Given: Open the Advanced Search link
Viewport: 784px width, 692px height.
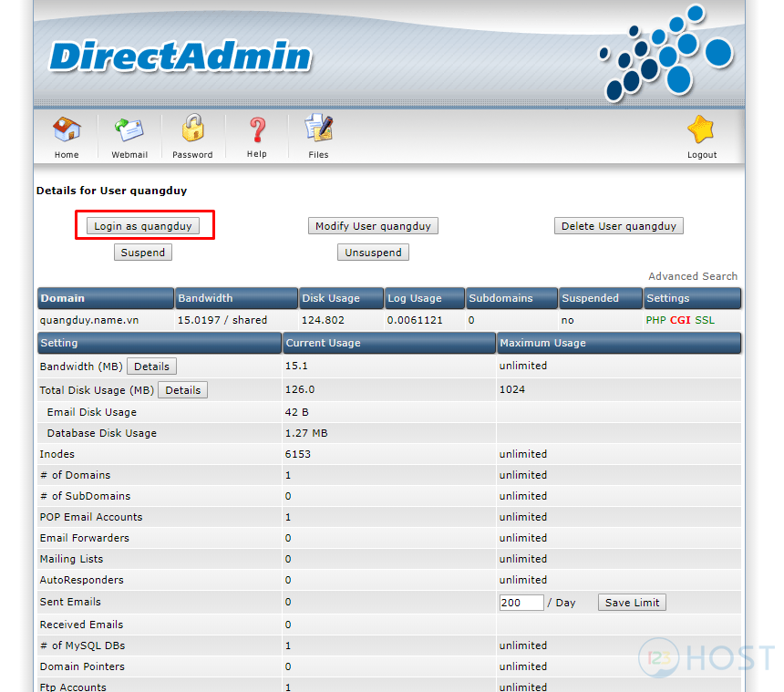Looking at the screenshot, I should tap(693, 276).
